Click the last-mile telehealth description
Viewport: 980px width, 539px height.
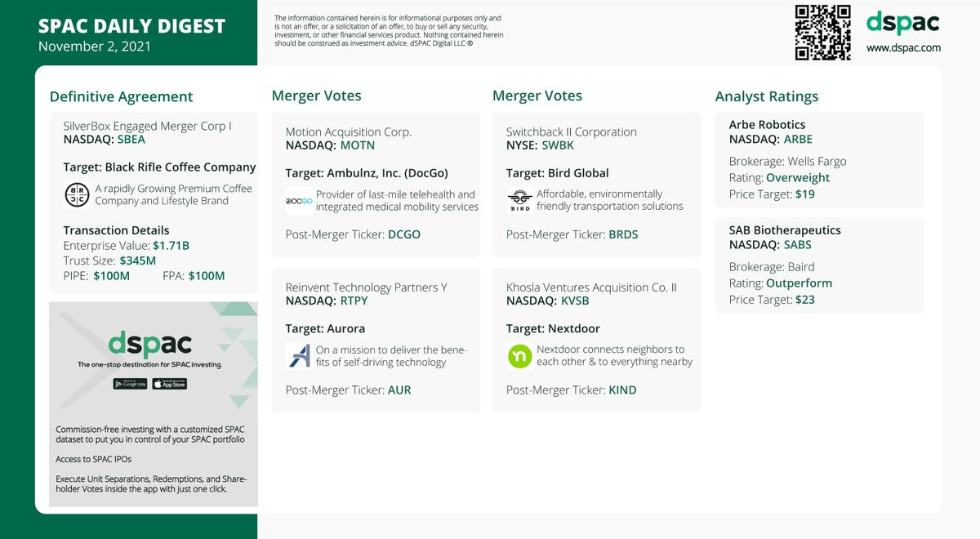(x=397, y=201)
